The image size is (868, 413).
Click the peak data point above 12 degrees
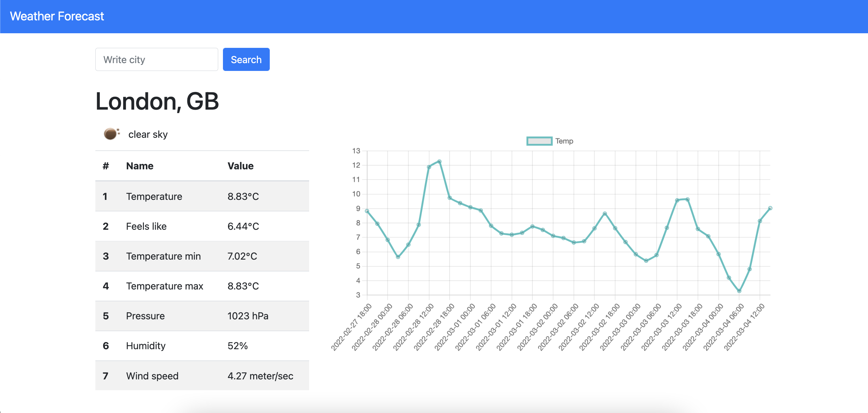[x=439, y=162]
